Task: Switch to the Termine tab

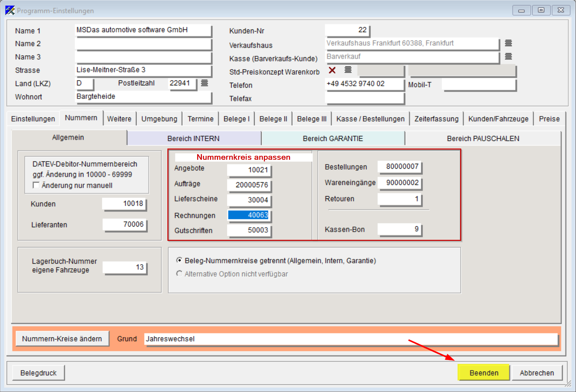Action: [x=200, y=119]
